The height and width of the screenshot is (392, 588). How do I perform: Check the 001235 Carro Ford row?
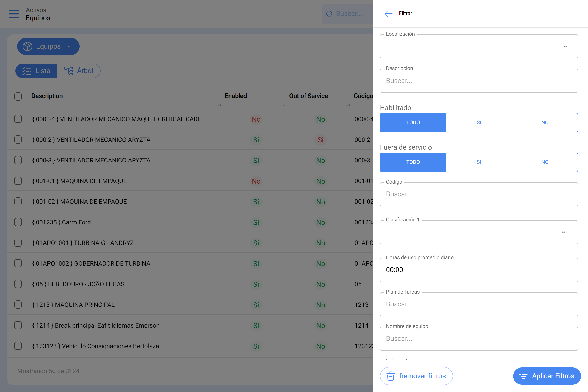click(18, 222)
